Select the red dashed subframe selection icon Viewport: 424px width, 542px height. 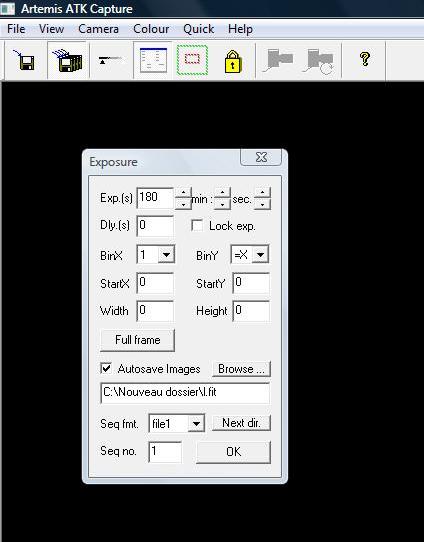pos(192,60)
